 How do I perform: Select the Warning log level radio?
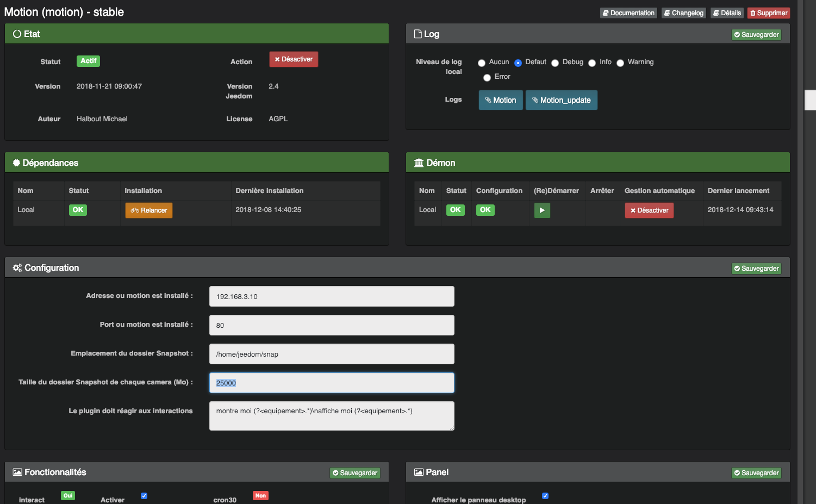620,63
